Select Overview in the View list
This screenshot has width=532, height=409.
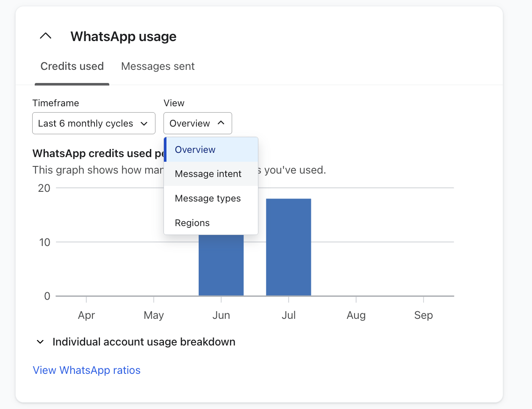pos(195,149)
